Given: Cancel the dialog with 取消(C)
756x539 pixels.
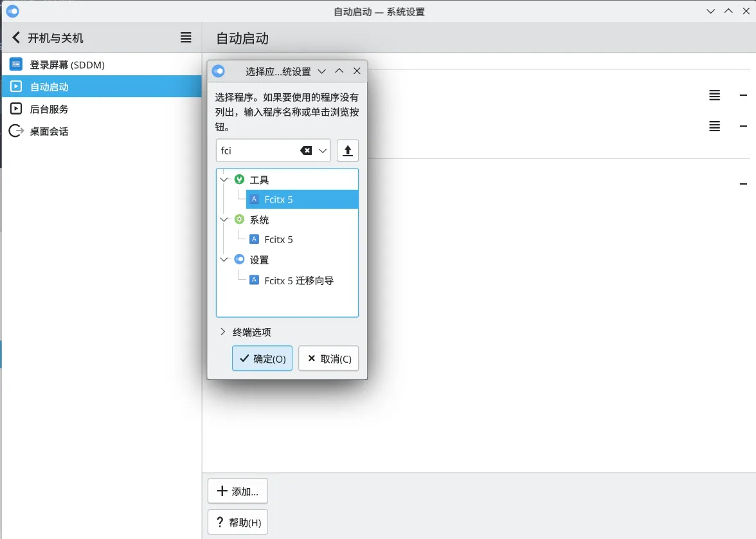Looking at the screenshot, I should (x=328, y=359).
